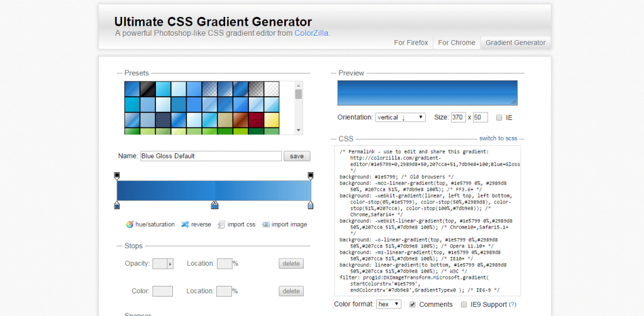This screenshot has height=316, width=644.
Task: Choose the black gloss preset swatch
Action: pyautogui.click(x=148, y=89)
